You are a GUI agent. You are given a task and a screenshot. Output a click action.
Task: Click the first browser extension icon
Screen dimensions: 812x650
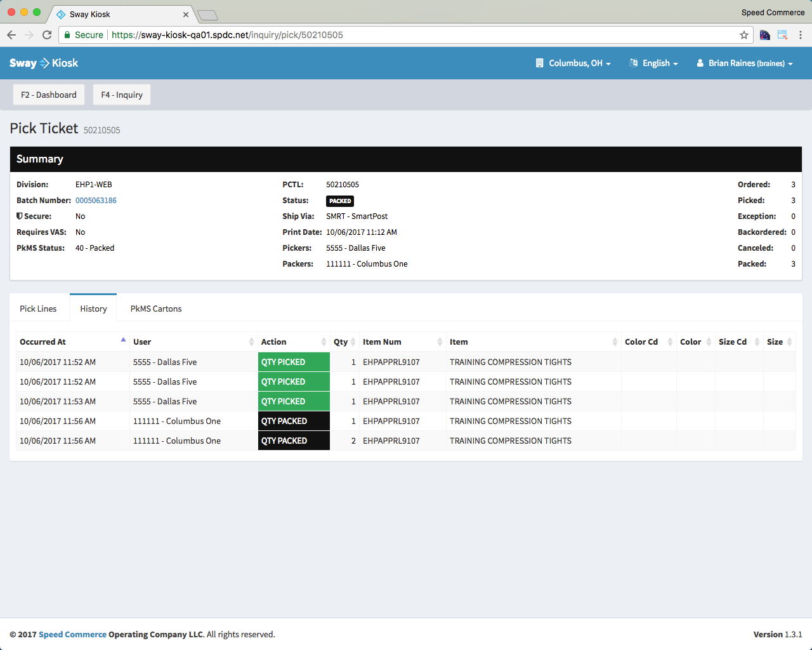point(765,35)
